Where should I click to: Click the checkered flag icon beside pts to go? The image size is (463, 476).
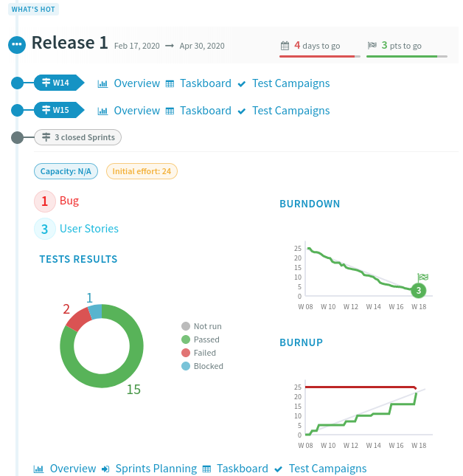tap(372, 46)
